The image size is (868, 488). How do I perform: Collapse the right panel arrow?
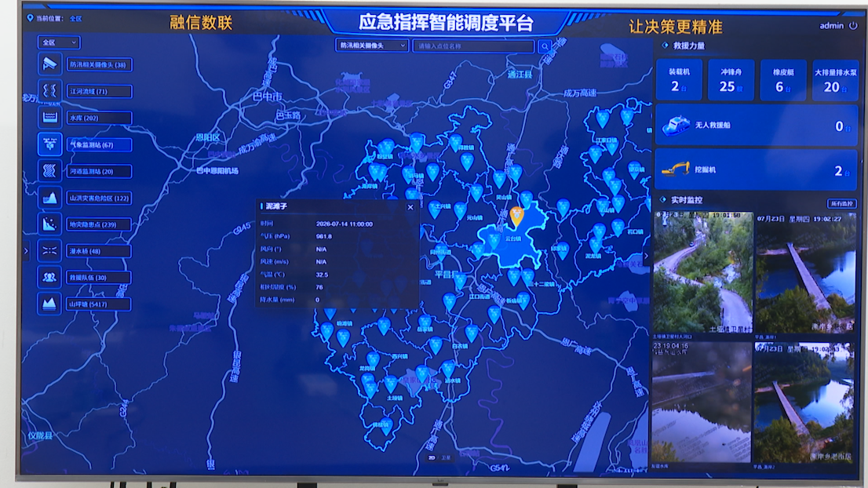pos(645,256)
